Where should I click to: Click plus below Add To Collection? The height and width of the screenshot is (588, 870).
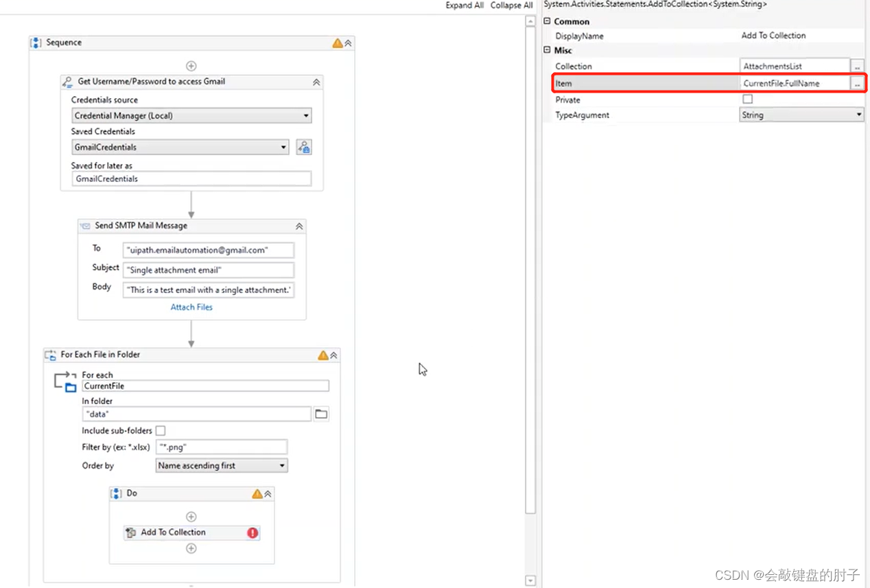[x=191, y=548]
